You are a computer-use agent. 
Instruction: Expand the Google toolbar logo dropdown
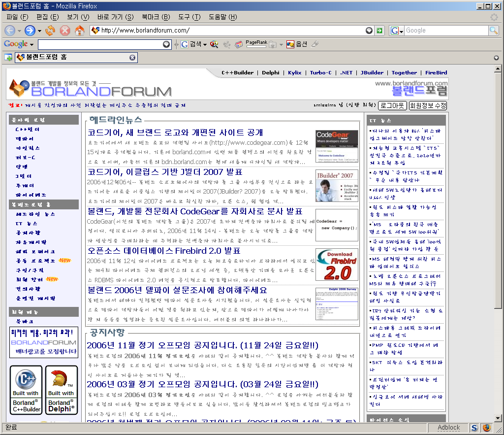coord(31,44)
